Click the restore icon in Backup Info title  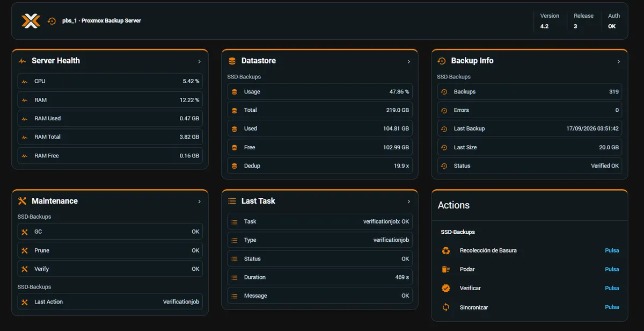(442, 61)
